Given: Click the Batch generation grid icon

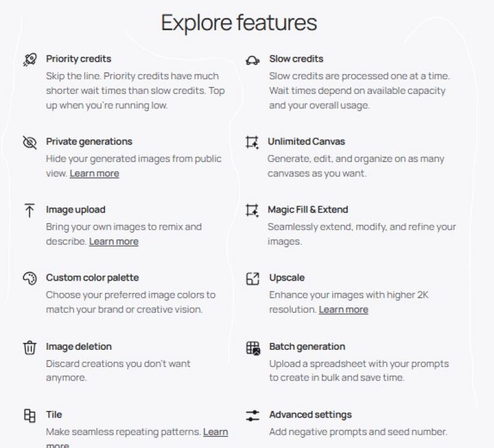Looking at the screenshot, I should point(253,348).
